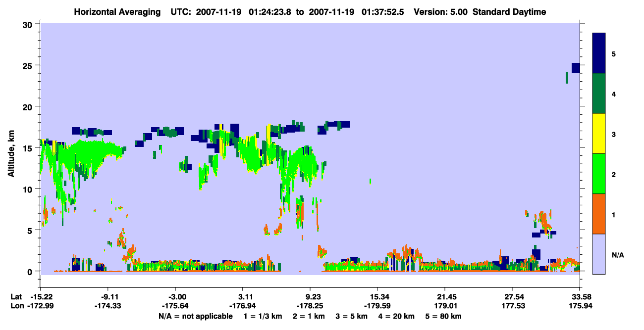This screenshot has height=330, width=644.
Task: Click the 'Lon' row label
Action: click(x=17, y=306)
